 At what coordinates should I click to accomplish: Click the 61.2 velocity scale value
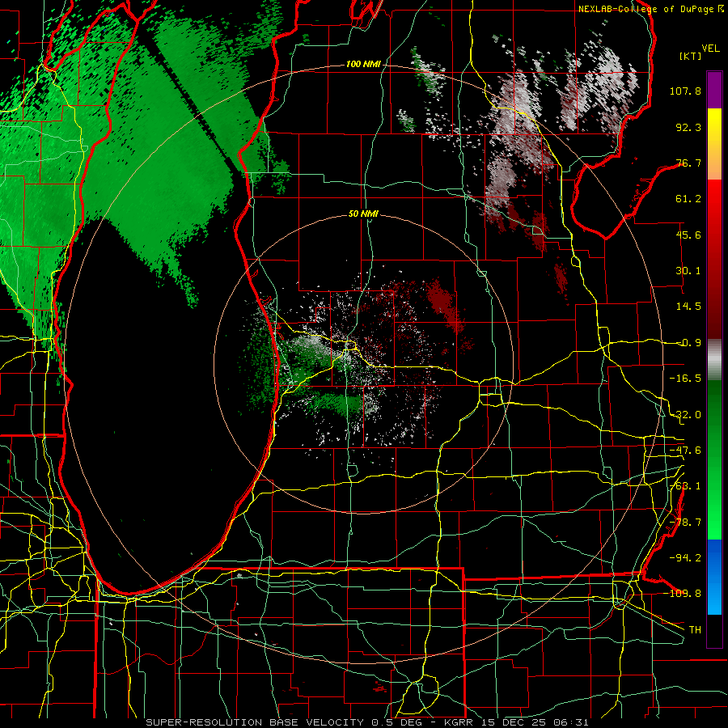tap(688, 199)
